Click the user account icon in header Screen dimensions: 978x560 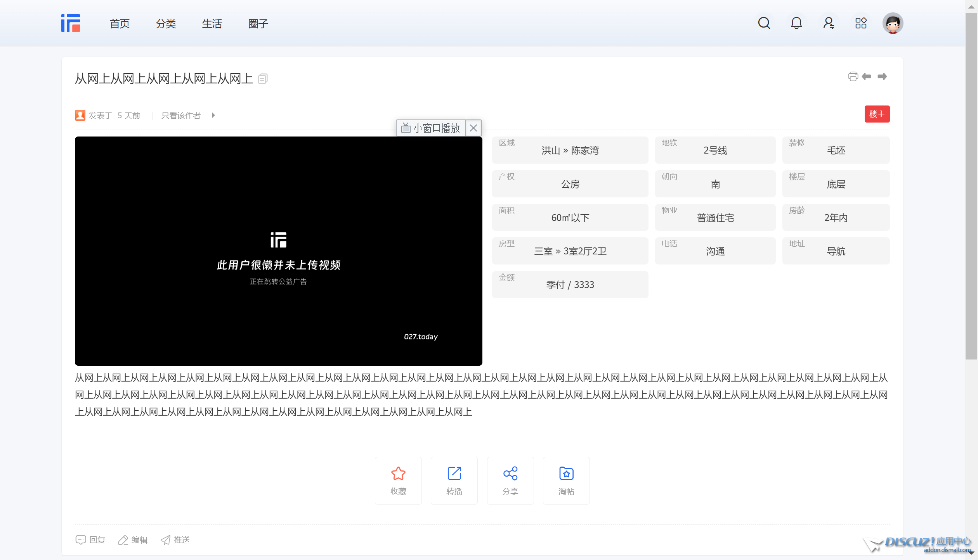[829, 23]
